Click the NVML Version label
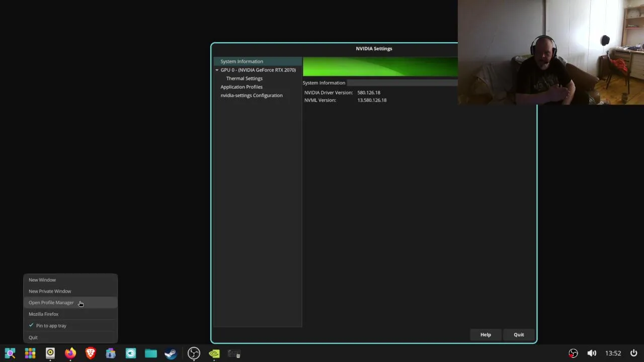 [320, 100]
